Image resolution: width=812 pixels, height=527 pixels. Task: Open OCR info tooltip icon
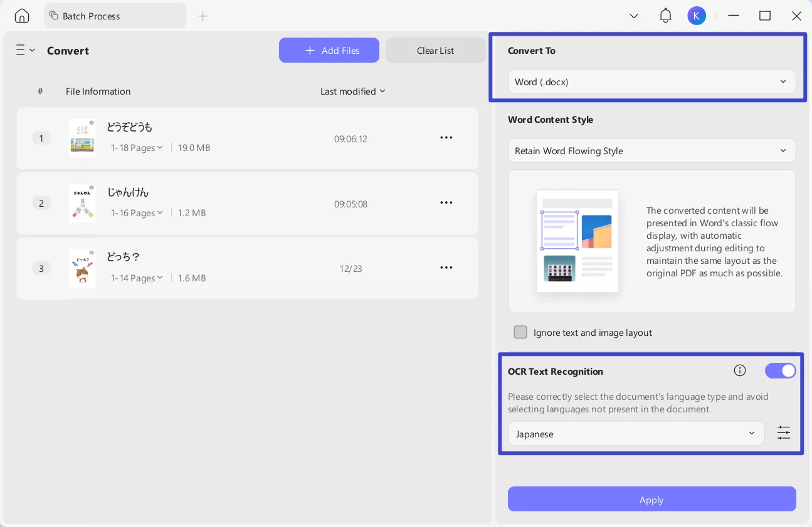click(x=740, y=370)
